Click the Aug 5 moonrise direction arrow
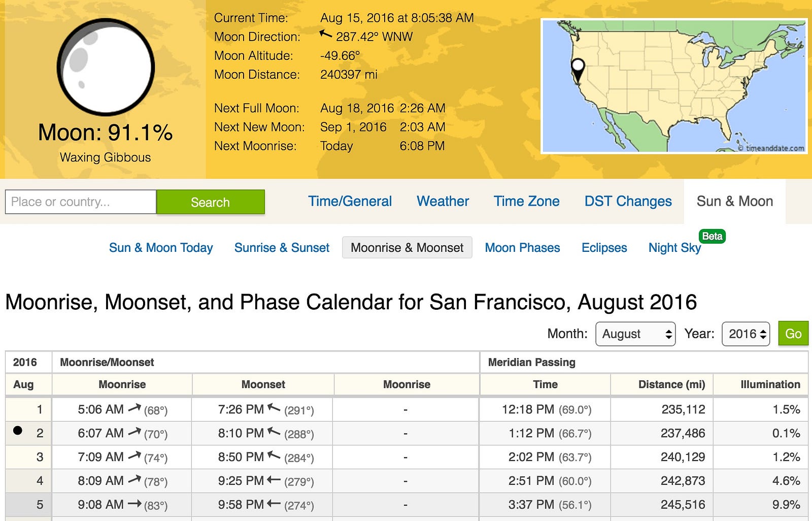This screenshot has height=521, width=812. 134,504
